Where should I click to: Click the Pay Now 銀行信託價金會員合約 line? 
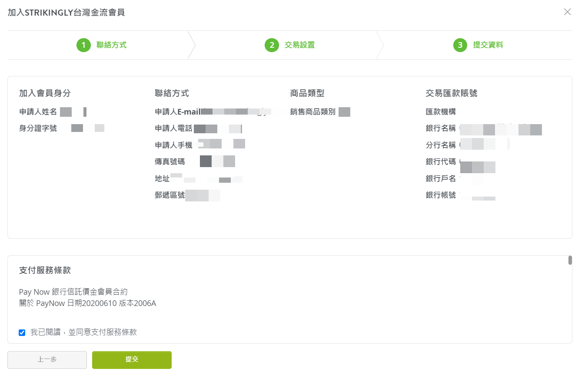click(73, 292)
